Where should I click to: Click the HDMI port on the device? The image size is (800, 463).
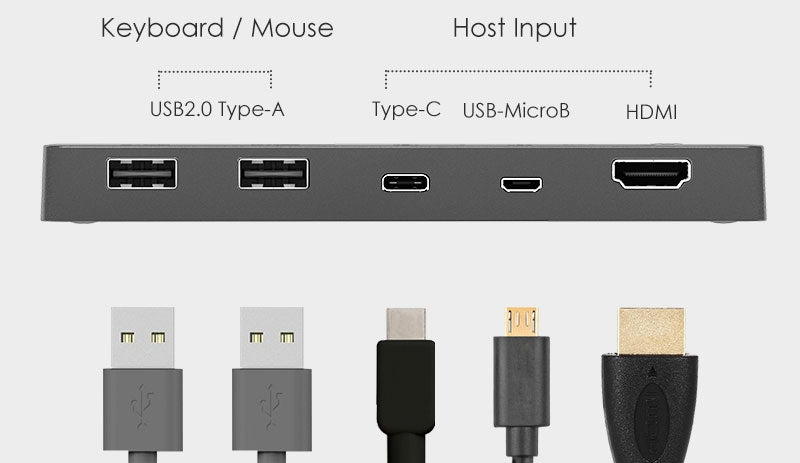click(x=652, y=174)
